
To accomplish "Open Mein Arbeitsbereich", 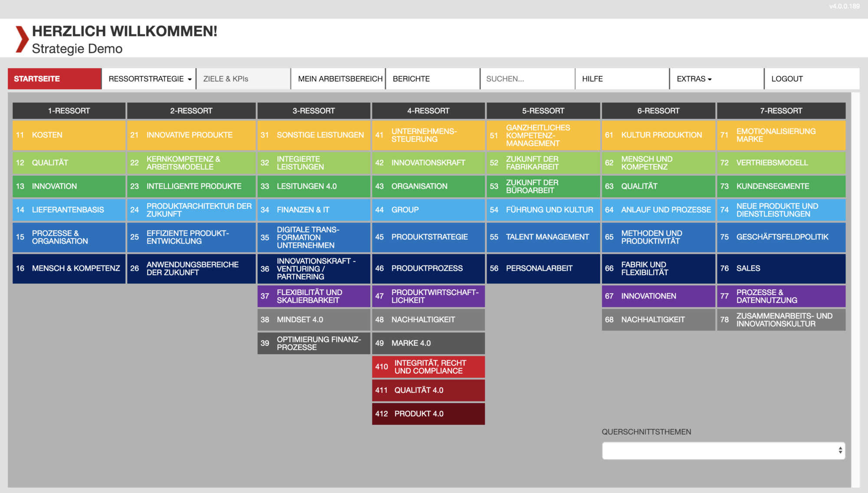I will tap(338, 79).
